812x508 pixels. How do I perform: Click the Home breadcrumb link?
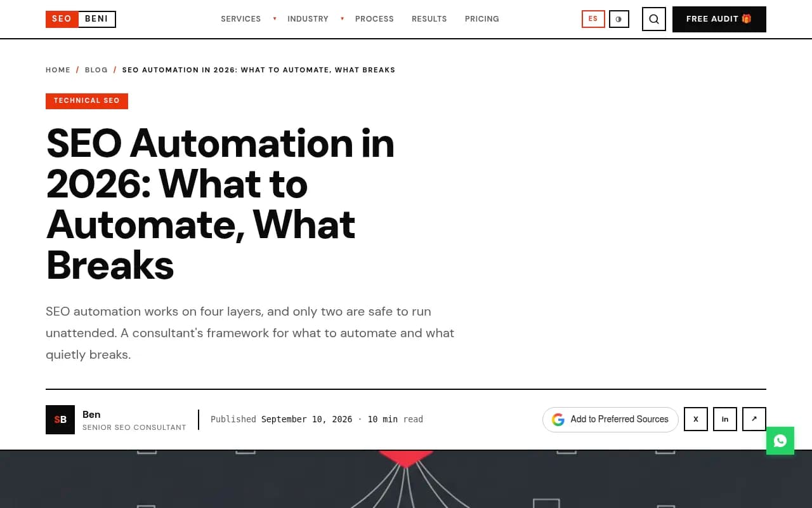(58, 70)
